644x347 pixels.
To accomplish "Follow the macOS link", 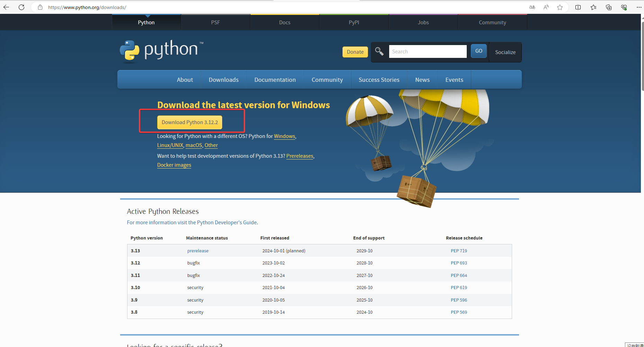I will pyautogui.click(x=194, y=145).
